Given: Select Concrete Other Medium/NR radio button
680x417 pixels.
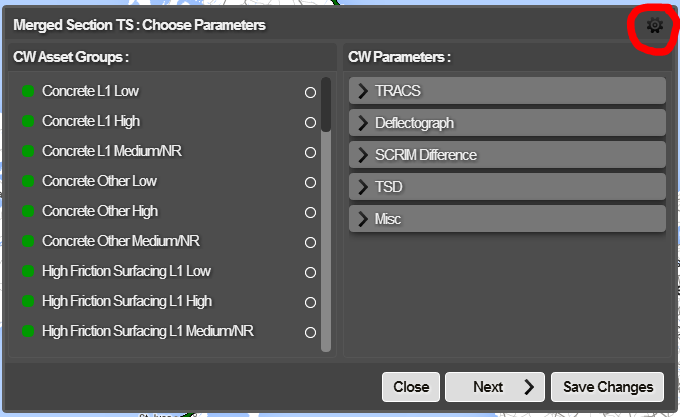Looking at the screenshot, I should (310, 243).
